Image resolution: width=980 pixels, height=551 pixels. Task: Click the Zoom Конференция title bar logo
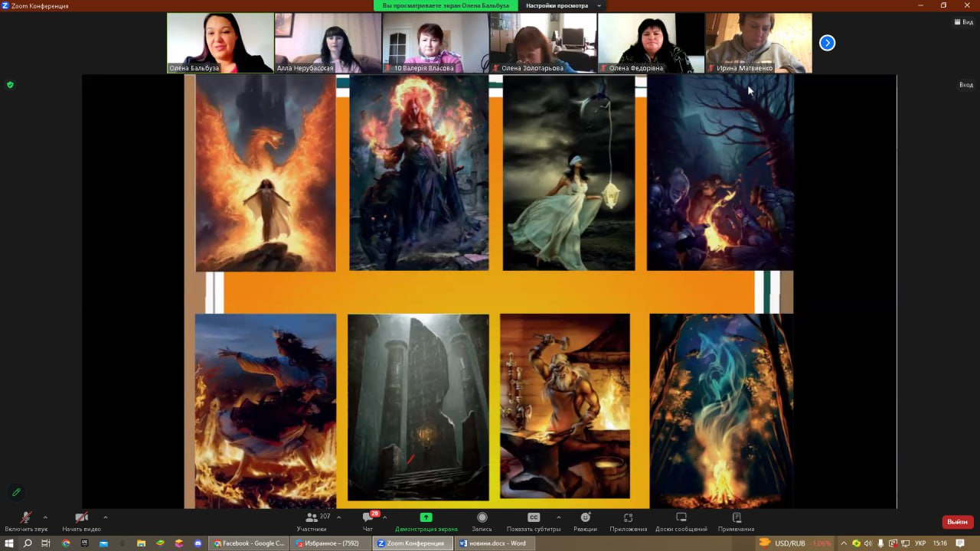tap(5, 5)
